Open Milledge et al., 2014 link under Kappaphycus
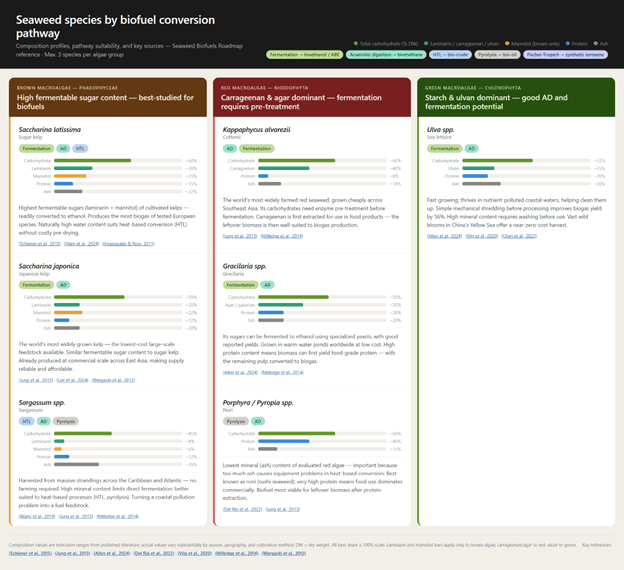 click(x=282, y=236)
